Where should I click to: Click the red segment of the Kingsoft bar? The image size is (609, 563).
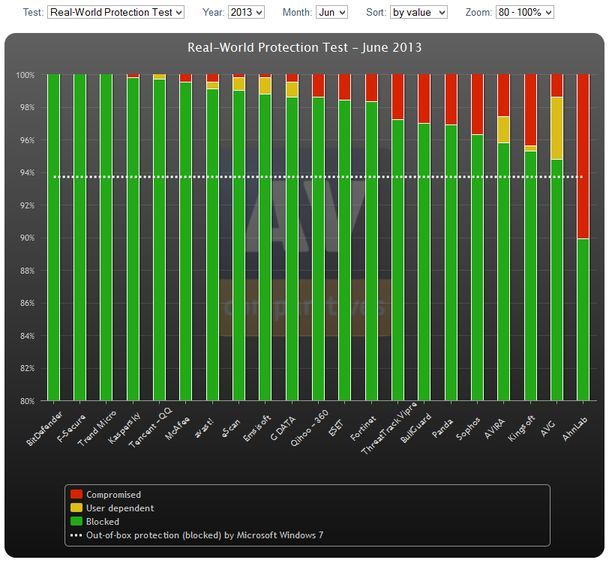(530, 109)
